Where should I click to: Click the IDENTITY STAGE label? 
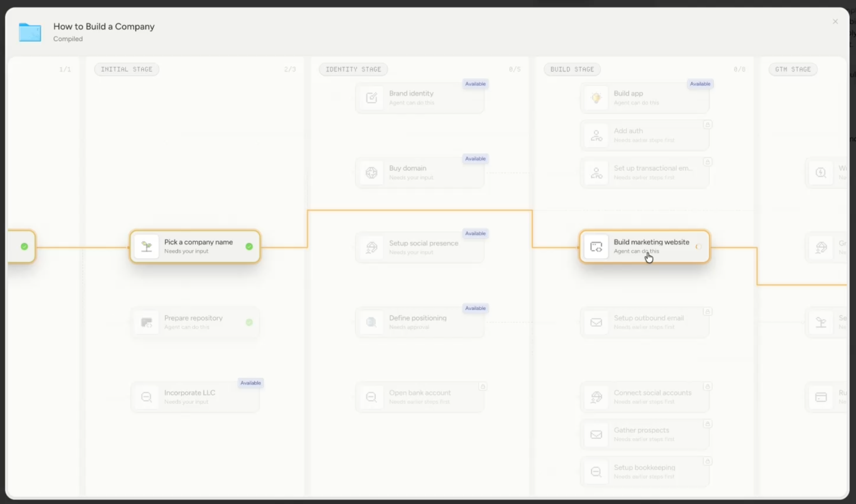(353, 69)
